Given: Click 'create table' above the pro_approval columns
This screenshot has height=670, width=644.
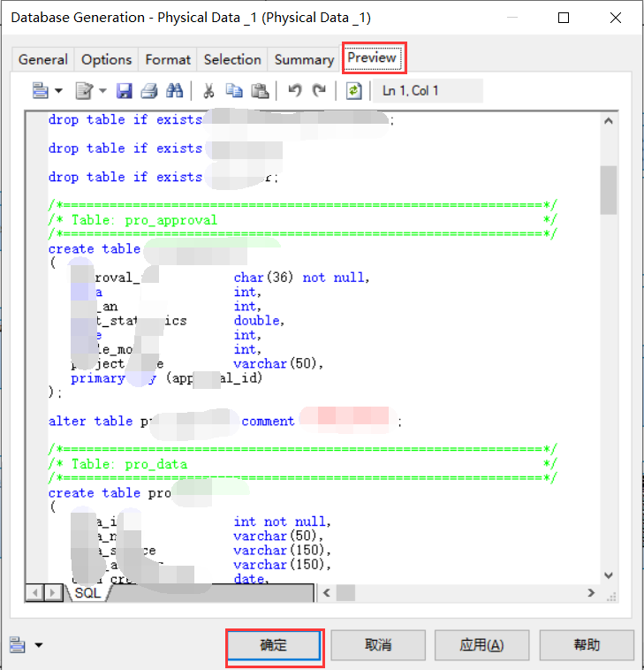Looking at the screenshot, I should click(x=95, y=248).
